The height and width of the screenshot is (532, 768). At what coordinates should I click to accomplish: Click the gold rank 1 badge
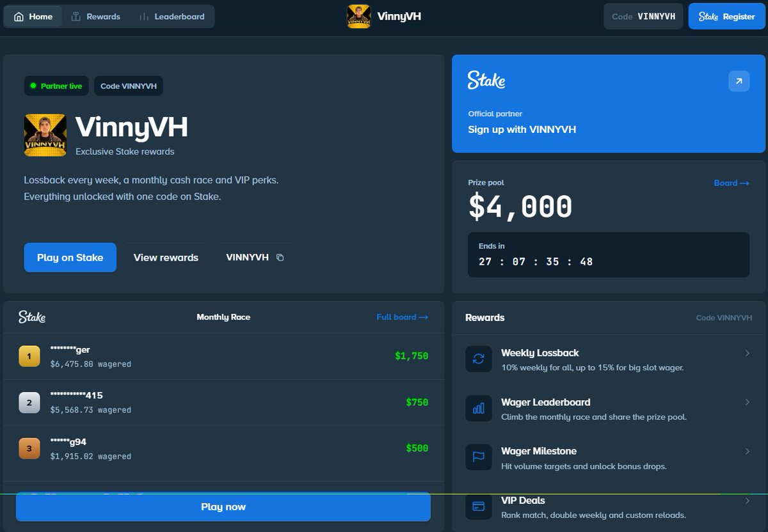click(29, 356)
